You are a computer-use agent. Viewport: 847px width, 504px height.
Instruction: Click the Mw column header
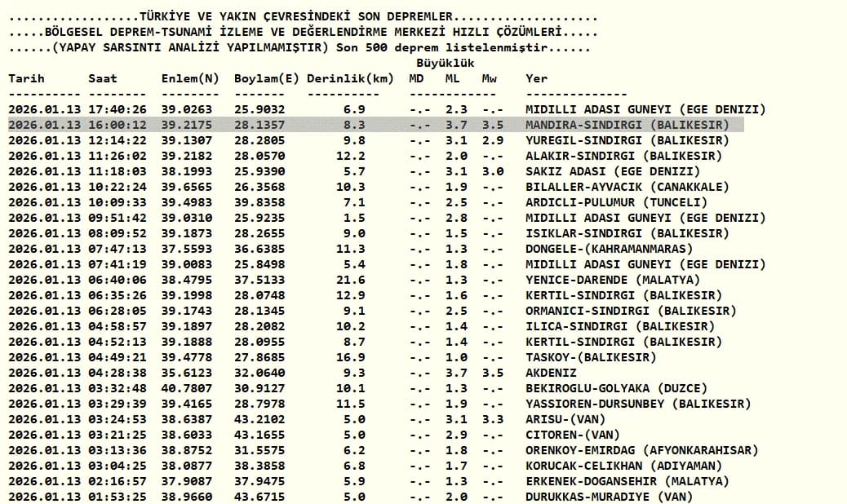coord(490,79)
